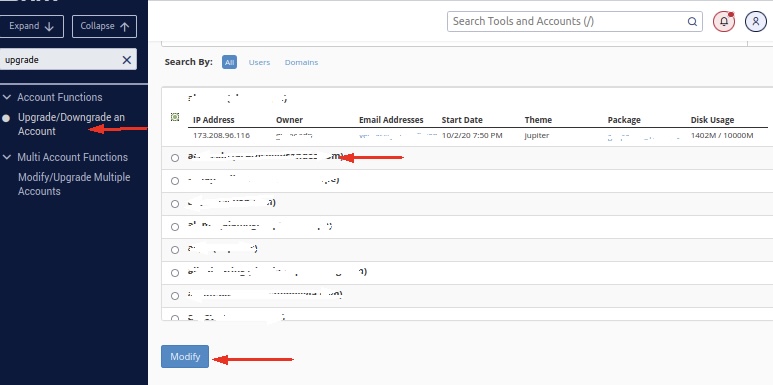773x385 pixels.
Task: Select the last fully visible account radio
Action: pyautogui.click(x=175, y=296)
